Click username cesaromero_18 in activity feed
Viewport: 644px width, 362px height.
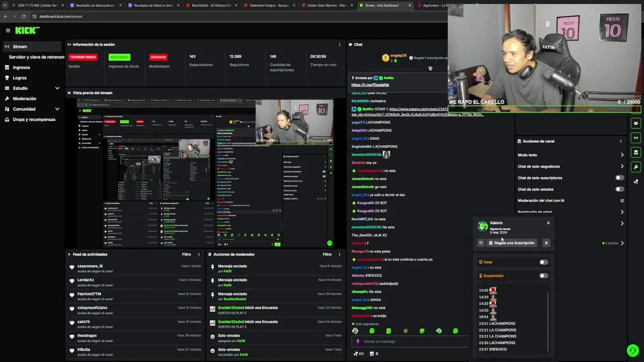point(90,266)
